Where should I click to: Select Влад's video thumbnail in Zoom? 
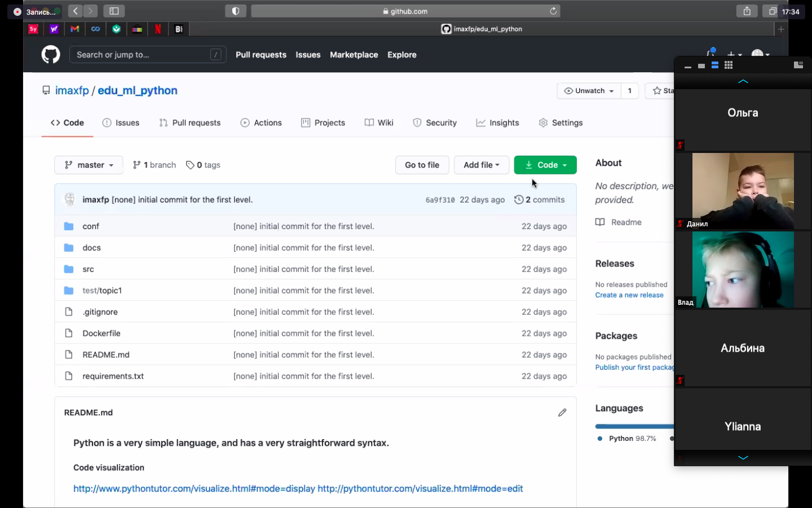[743, 269]
